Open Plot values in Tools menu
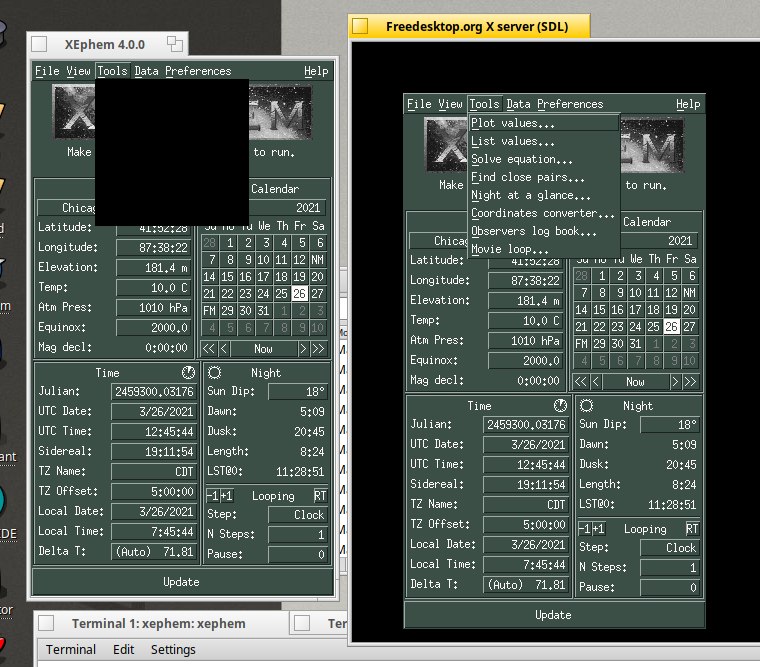Screen dimensions: 760x667 (x=544, y=123)
